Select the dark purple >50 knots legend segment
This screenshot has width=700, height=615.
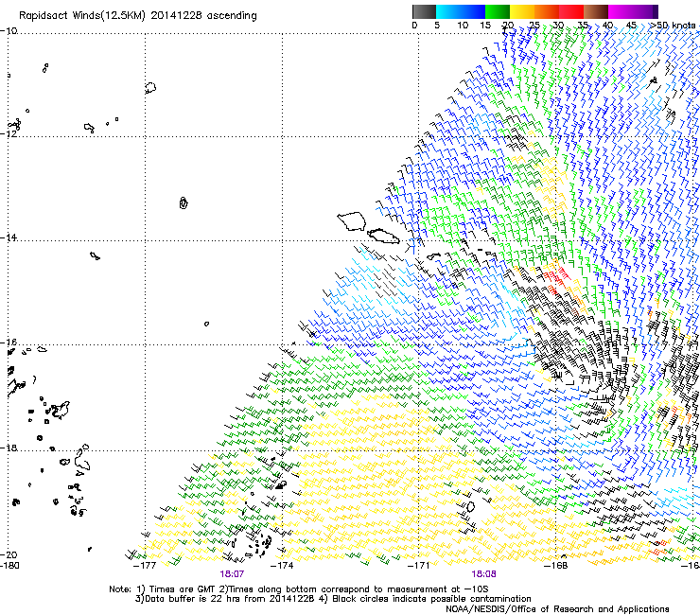pos(656,11)
